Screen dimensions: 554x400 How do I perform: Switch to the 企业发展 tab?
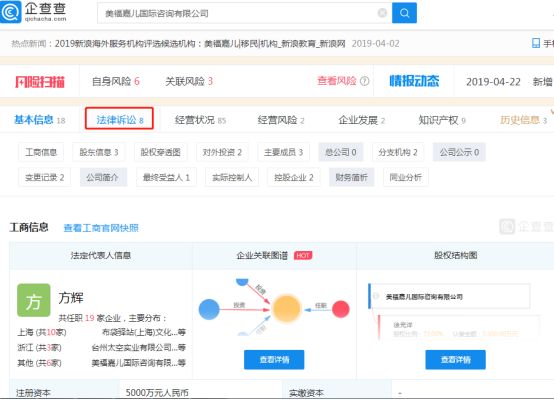point(361,120)
